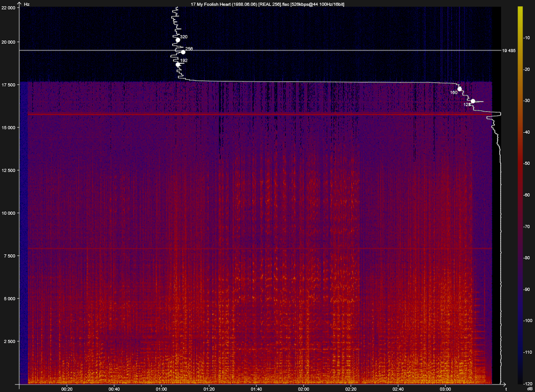Click the 'Hz' axis unit label
This screenshot has height=392, width=535.
pyautogui.click(x=26, y=4)
